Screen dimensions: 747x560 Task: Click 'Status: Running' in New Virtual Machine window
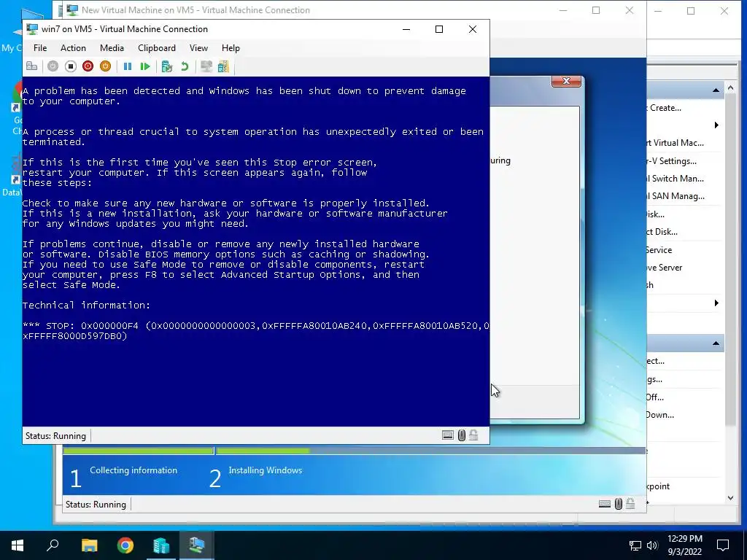pyautogui.click(x=96, y=505)
